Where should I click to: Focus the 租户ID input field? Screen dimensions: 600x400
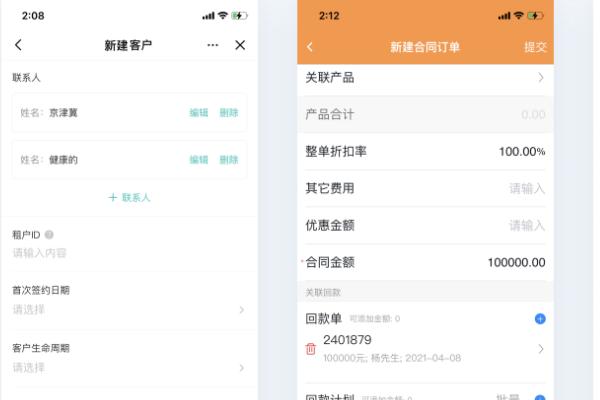[129, 253]
